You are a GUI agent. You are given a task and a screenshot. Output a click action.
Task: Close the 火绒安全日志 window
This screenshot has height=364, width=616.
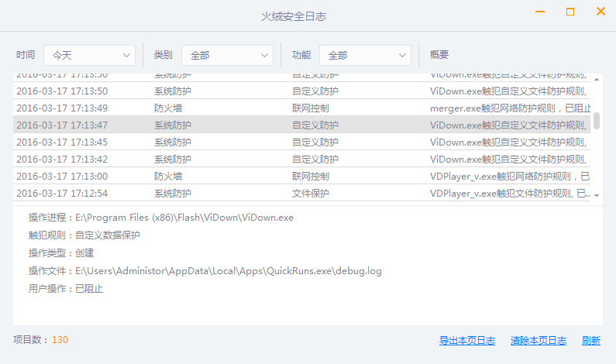point(601,12)
